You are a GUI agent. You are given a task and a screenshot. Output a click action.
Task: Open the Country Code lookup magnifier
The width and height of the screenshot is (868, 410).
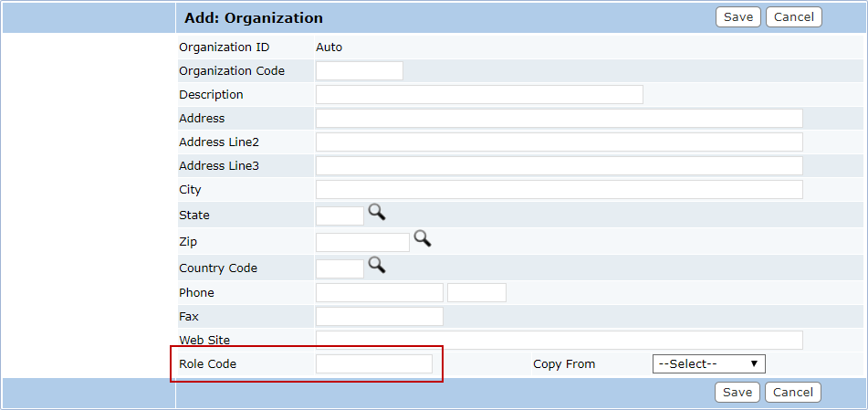coord(377,266)
